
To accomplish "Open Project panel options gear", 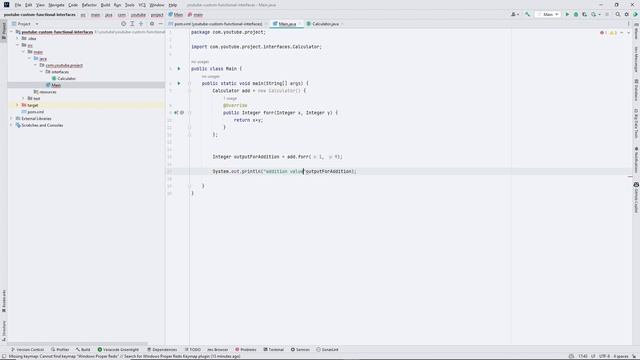I will tap(152, 24).
